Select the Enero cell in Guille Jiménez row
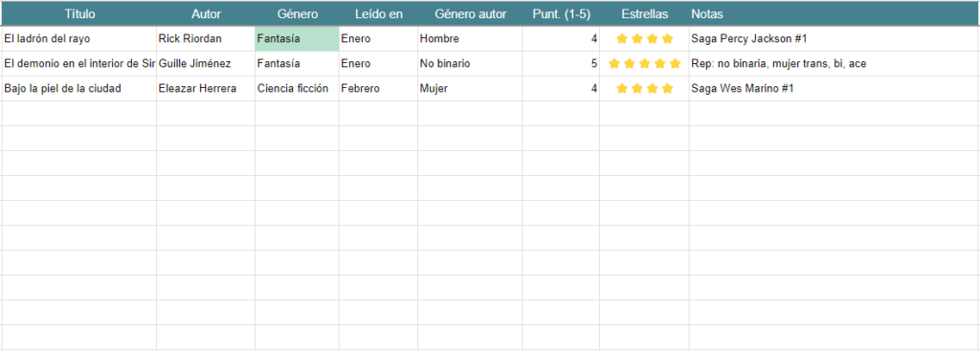 pos(378,64)
